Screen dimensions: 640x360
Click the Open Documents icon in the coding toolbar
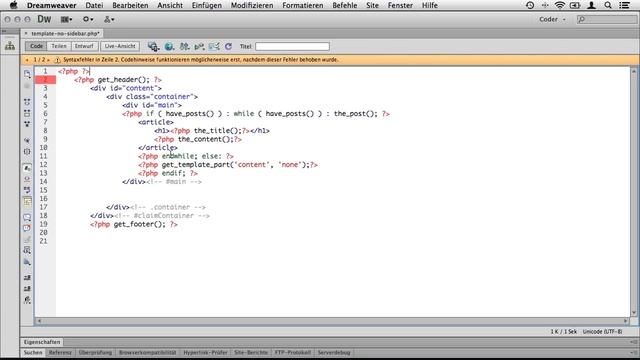[x=27, y=74]
